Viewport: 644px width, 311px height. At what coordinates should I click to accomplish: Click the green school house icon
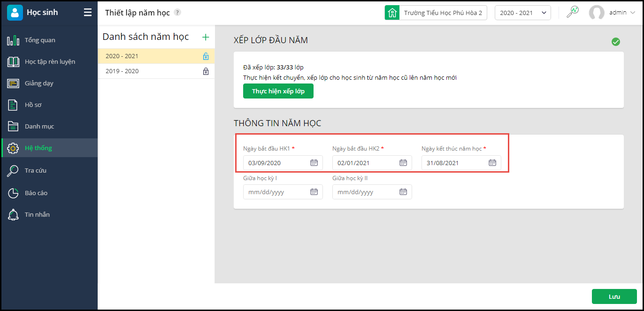click(392, 13)
